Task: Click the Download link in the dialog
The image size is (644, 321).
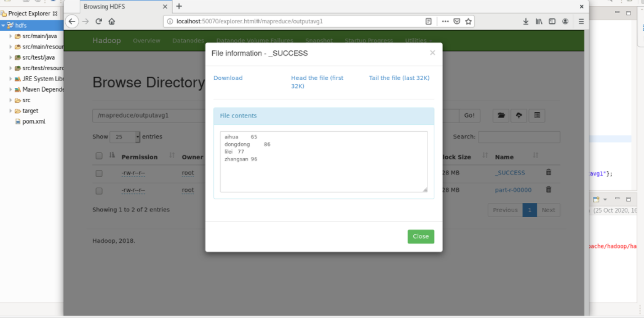Action: [228, 78]
